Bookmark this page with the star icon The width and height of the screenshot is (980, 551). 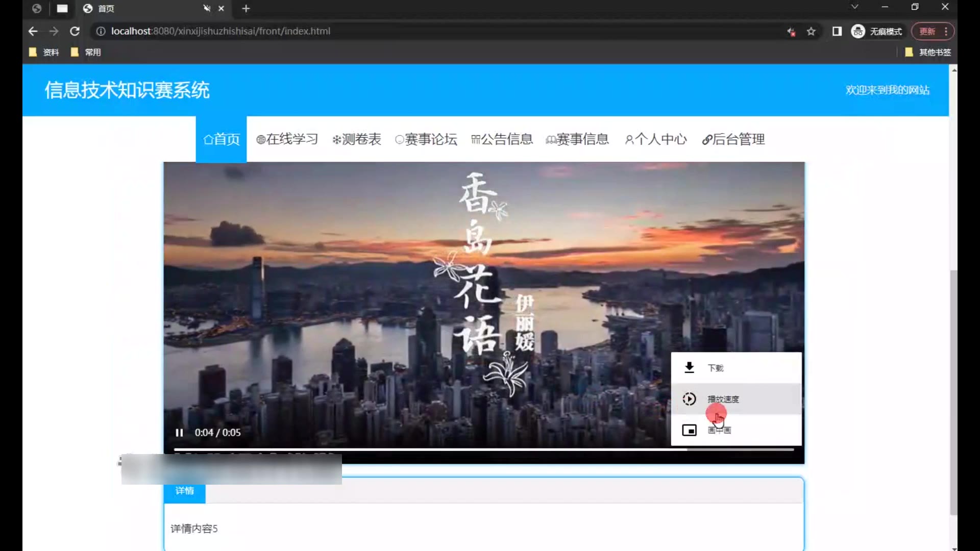[811, 32]
